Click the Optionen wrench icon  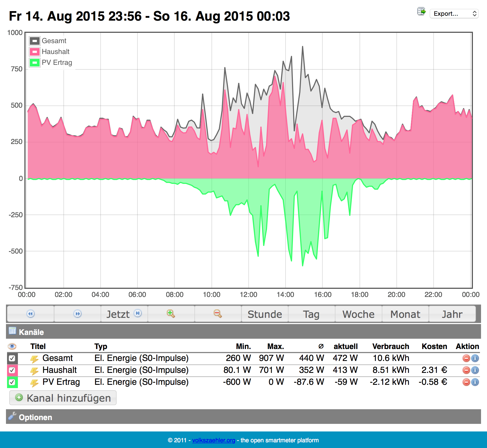click(12, 416)
